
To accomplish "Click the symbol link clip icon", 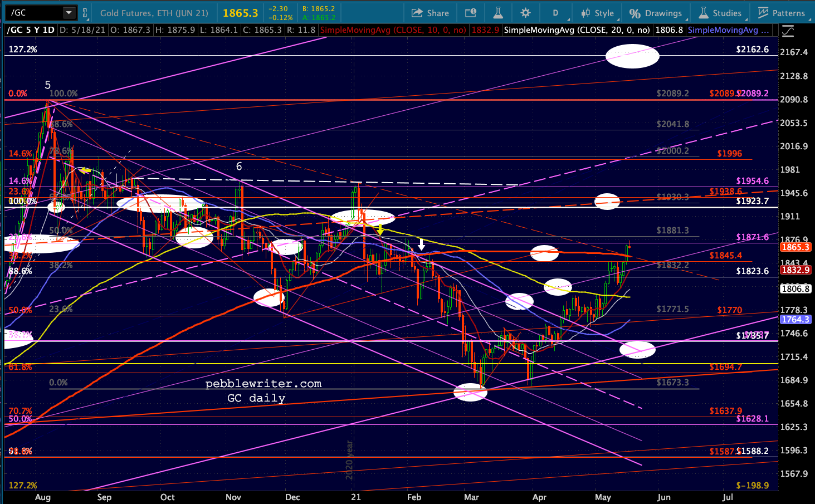I will (85, 12).
